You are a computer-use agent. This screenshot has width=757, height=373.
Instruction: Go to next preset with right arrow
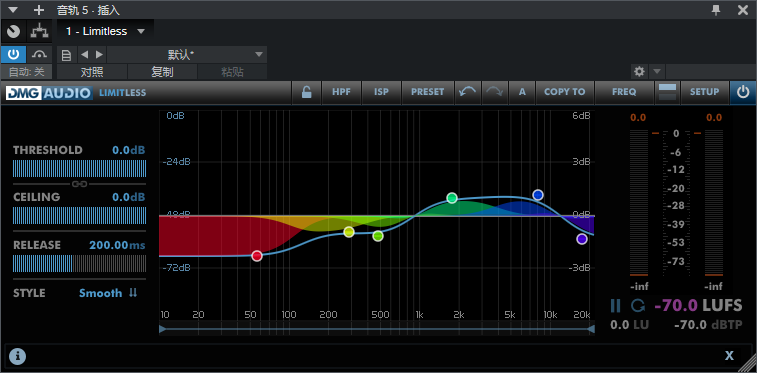click(x=99, y=55)
